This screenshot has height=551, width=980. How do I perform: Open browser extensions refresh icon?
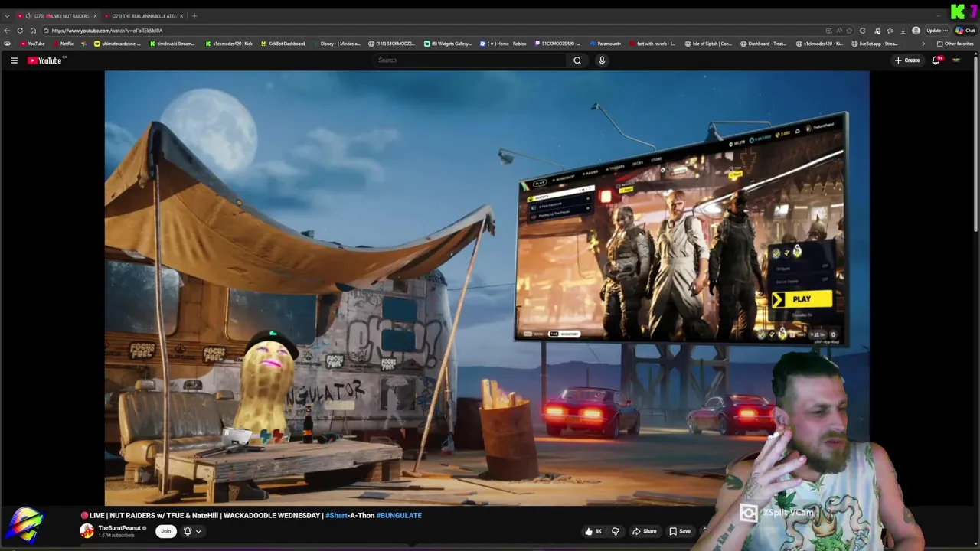tap(862, 31)
